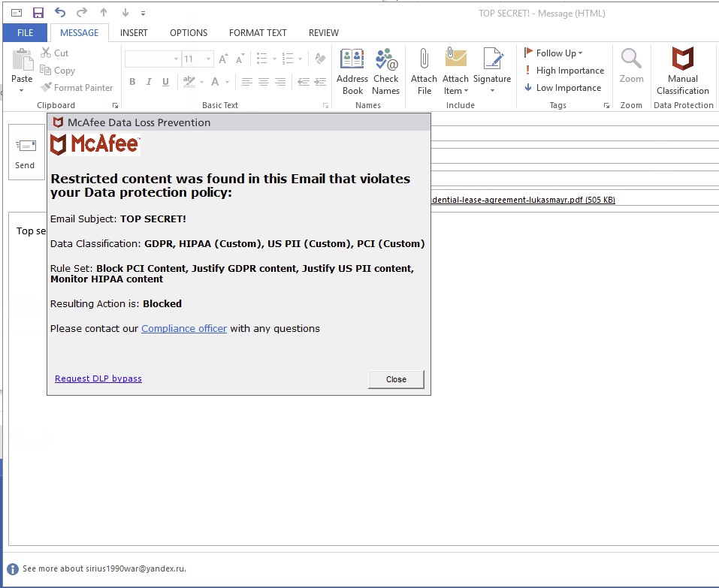Open the FORMAT TEXT tab
The image size is (719, 588).
(x=258, y=33)
